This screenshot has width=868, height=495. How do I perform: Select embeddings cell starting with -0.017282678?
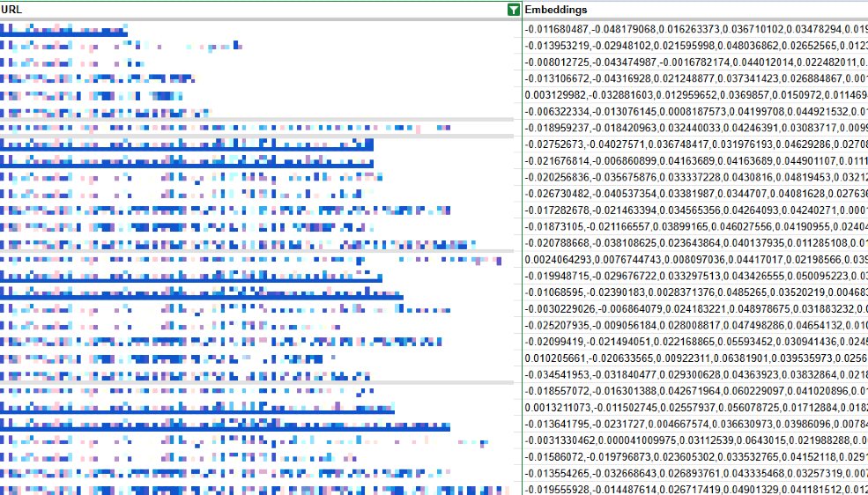click(x=695, y=211)
